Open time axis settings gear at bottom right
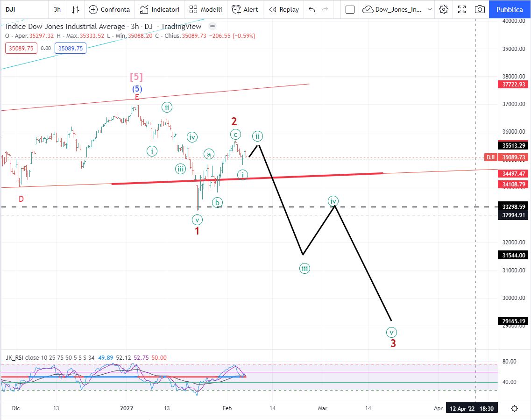Screen dimensions: 531x420 [514, 408]
